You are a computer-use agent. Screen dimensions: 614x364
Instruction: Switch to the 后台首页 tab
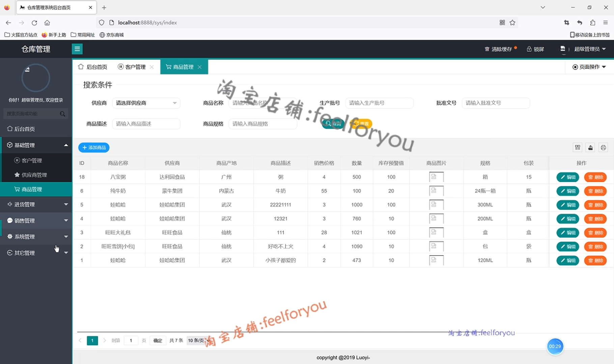92,67
